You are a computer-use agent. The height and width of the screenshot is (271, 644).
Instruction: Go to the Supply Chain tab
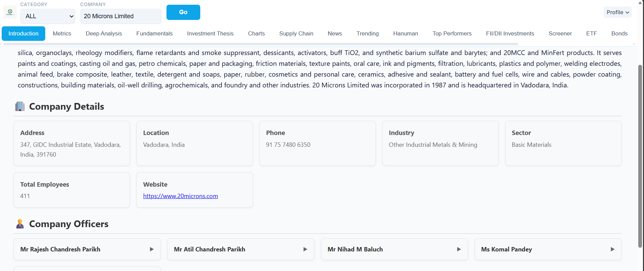296,33
